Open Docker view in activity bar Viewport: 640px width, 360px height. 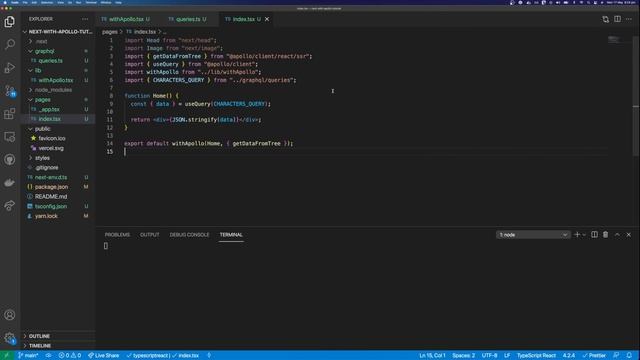[9, 182]
